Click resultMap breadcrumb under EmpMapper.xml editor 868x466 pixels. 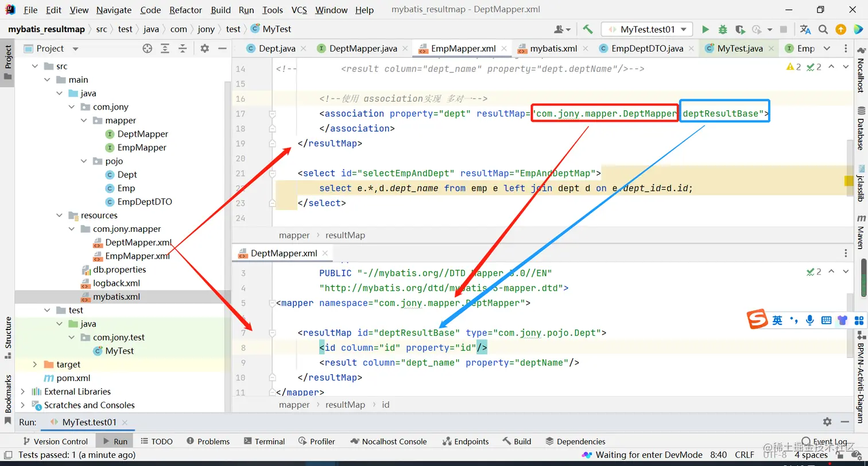click(345, 235)
